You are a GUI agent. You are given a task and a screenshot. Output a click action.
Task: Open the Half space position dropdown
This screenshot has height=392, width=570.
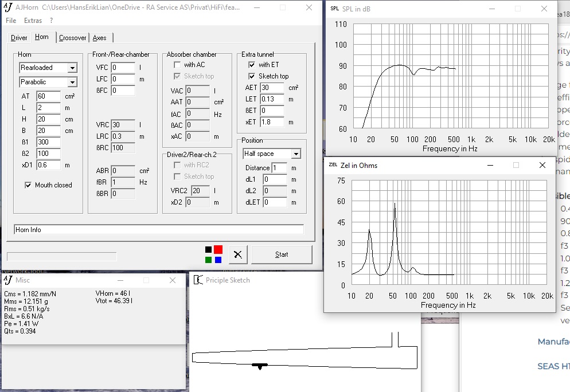pos(296,154)
